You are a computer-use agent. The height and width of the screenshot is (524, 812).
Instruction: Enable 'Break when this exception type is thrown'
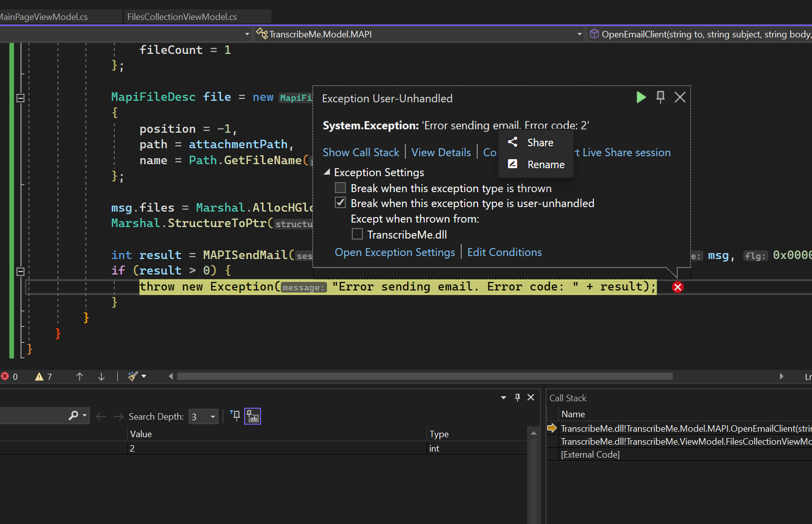click(340, 188)
